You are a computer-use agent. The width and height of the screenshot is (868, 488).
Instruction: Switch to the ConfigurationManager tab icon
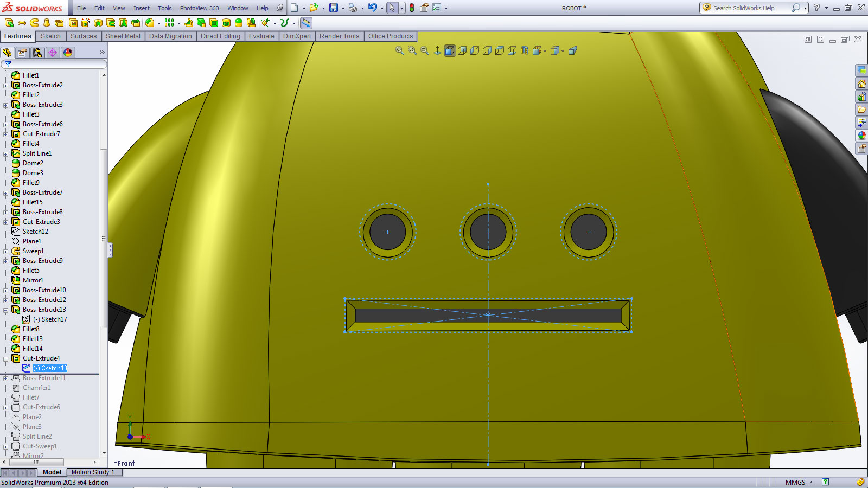37,53
